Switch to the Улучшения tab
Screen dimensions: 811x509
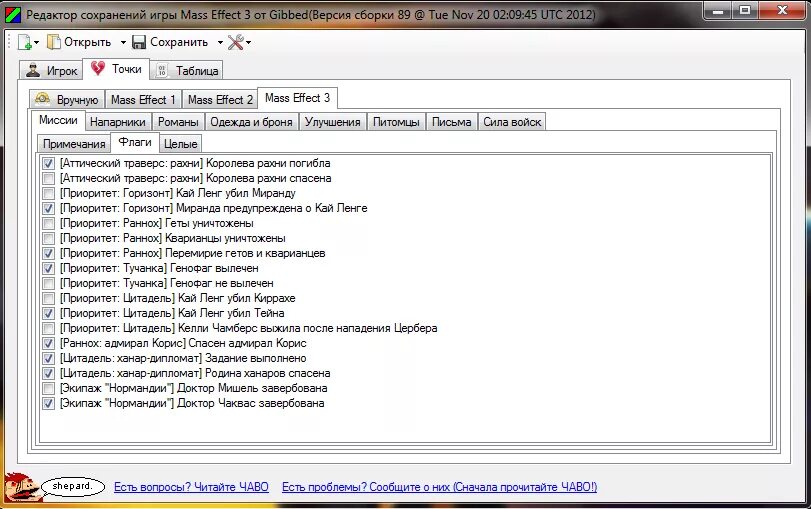[x=333, y=122]
